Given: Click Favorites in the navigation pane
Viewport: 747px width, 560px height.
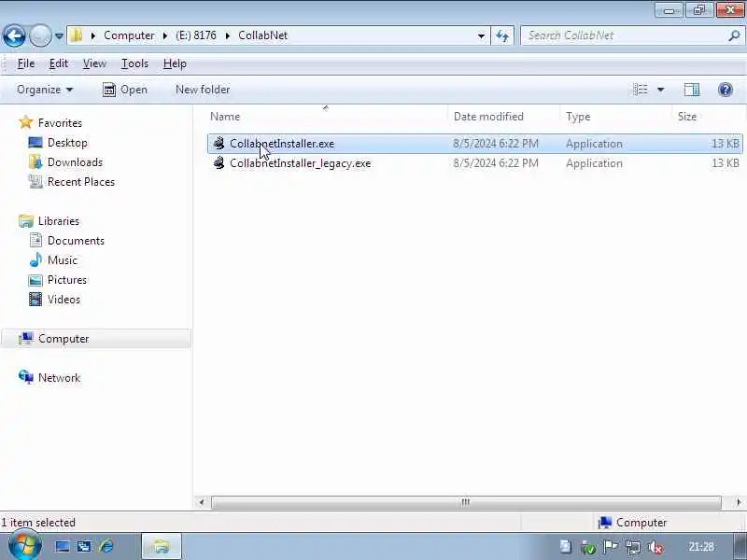Looking at the screenshot, I should coord(60,123).
